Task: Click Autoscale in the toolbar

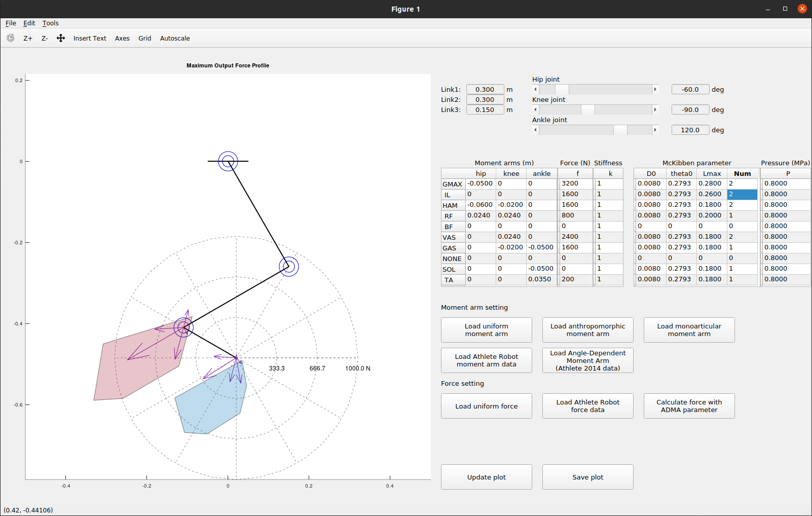Action: 175,39
